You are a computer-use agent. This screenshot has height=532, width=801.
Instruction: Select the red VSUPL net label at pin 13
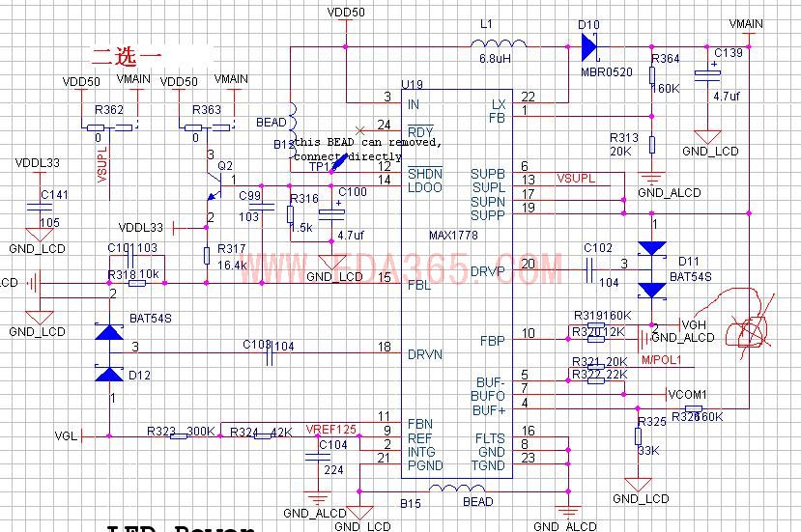pyautogui.click(x=576, y=179)
